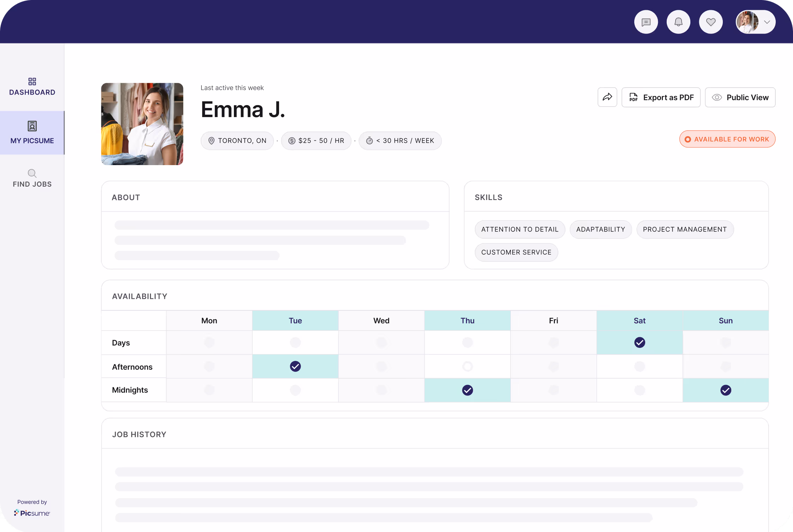Check Thursday Afternoons availability circle

467,367
